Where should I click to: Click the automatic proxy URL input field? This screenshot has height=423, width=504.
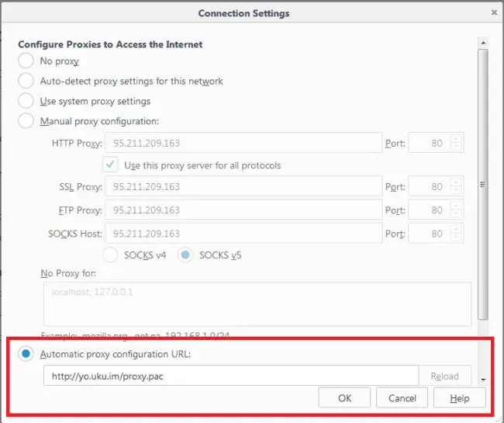[x=230, y=376]
